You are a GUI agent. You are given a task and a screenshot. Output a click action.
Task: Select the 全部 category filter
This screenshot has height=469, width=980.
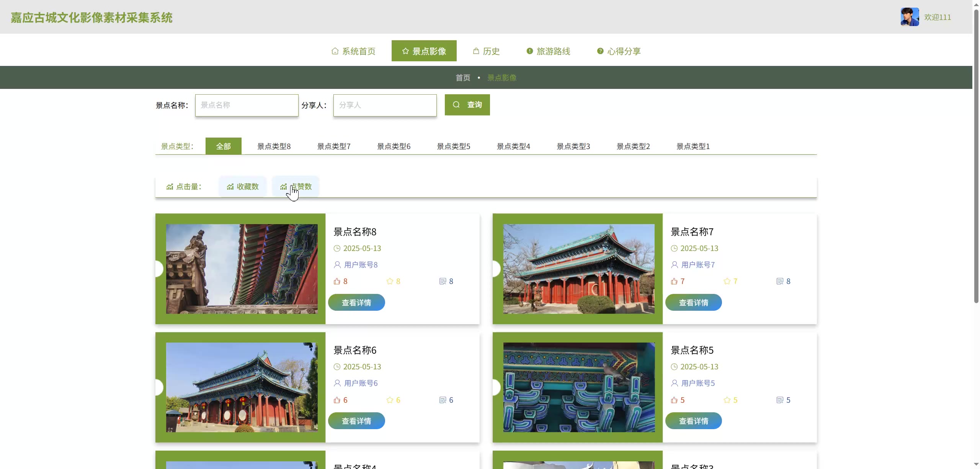223,146
